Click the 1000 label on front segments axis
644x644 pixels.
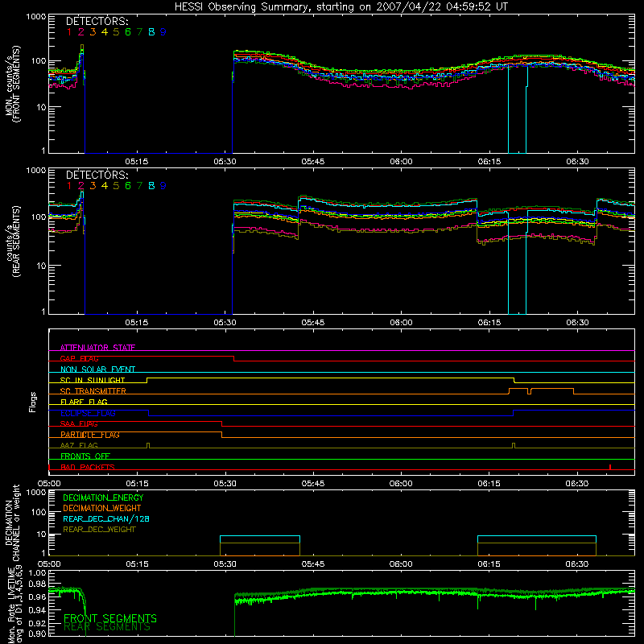[x=36, y=17]
